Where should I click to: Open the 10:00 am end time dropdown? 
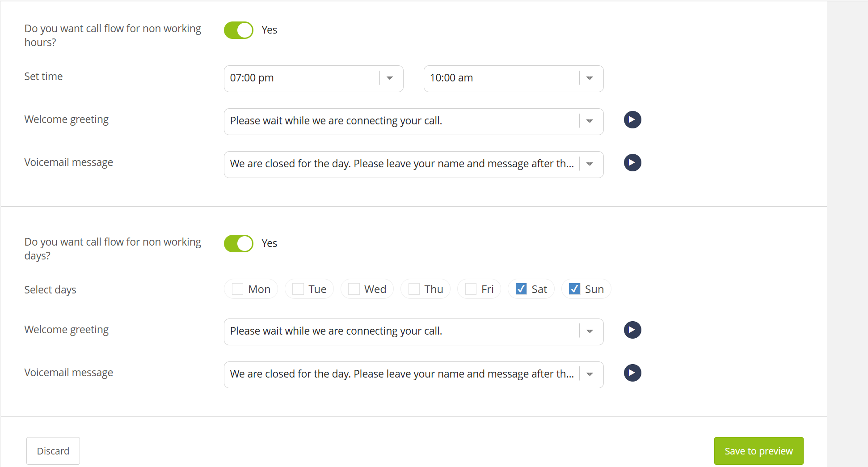tap(590, 78)
